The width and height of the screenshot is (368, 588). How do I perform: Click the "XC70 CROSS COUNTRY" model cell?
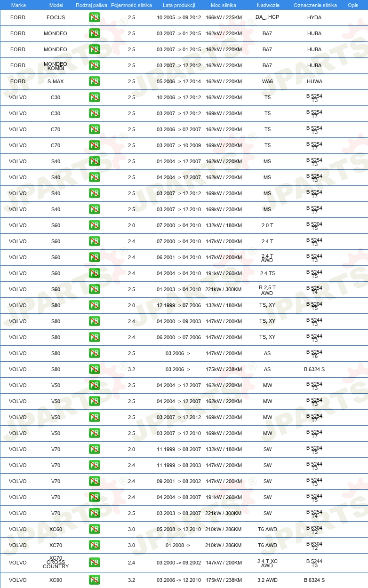point(56,562)
